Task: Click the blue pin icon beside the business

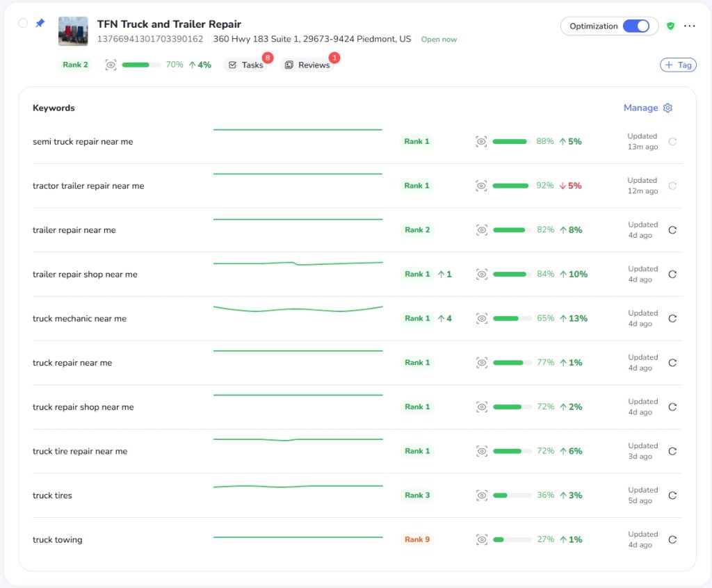Action: pos(40,23)
